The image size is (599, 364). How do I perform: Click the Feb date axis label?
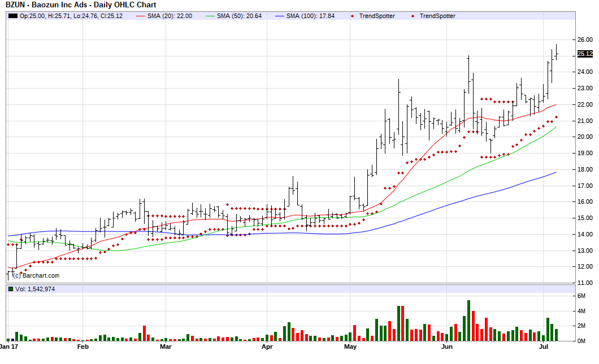(83, 347)
